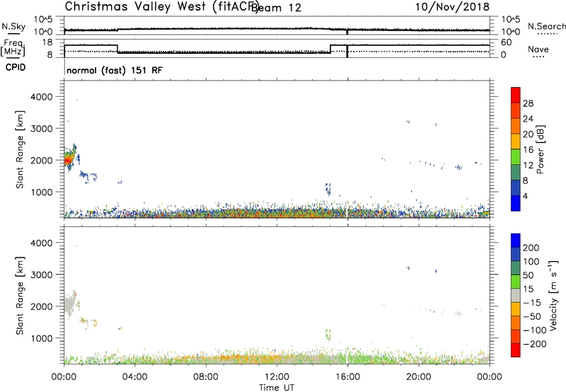Click the "200" tick on Velocity colorbar

point(531,248)
